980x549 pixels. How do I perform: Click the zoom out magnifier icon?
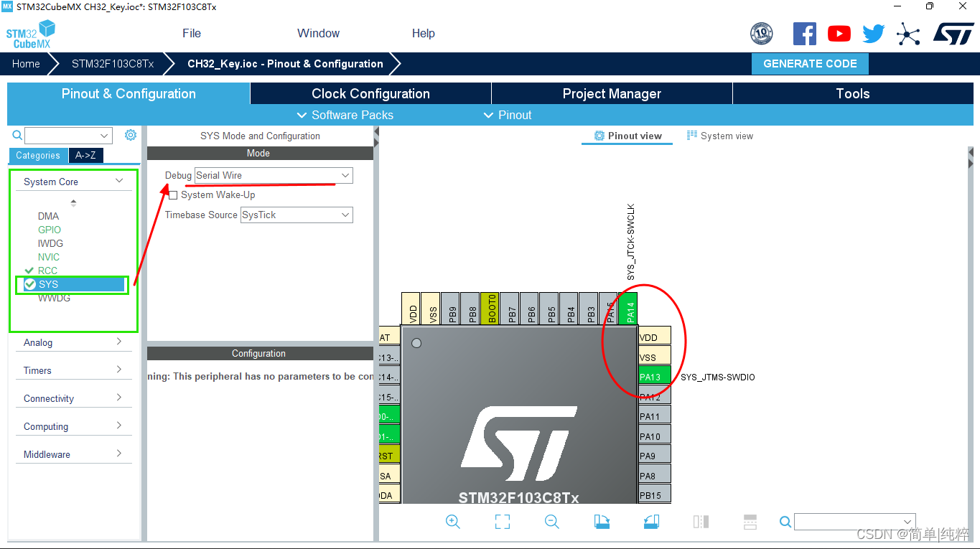[x=551, y=522]
